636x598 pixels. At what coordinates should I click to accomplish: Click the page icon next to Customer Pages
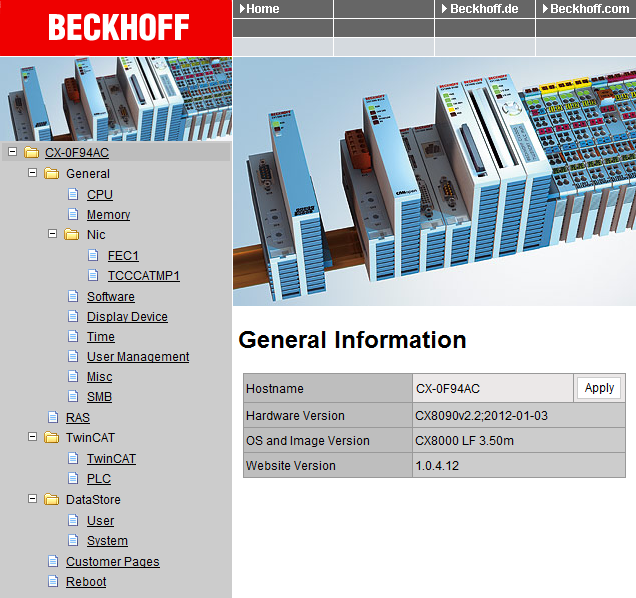tap(53, 561)
